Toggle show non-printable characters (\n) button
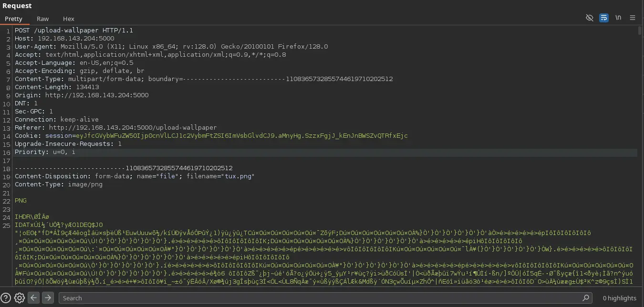The height and width of the screenshot is (307, 644). pos(618,18)
